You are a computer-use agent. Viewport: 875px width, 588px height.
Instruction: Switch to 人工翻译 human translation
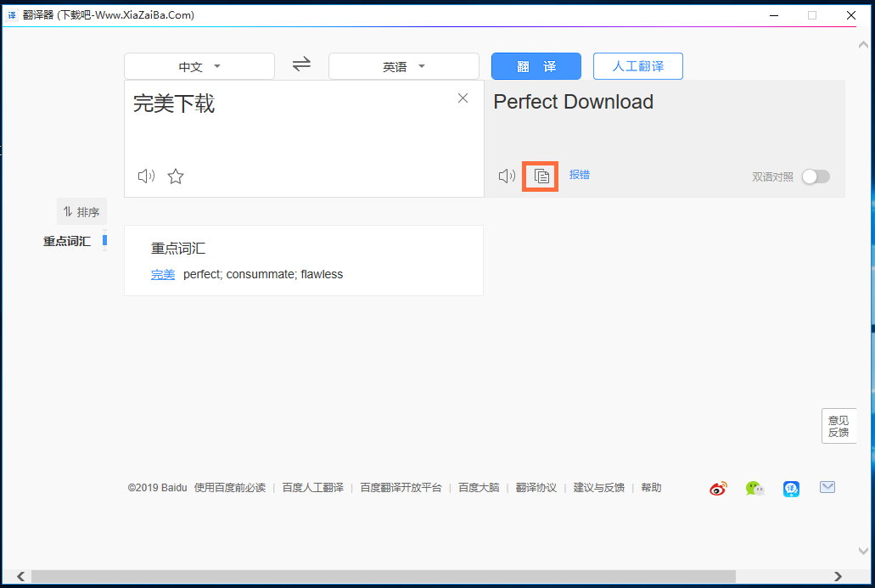637,65
